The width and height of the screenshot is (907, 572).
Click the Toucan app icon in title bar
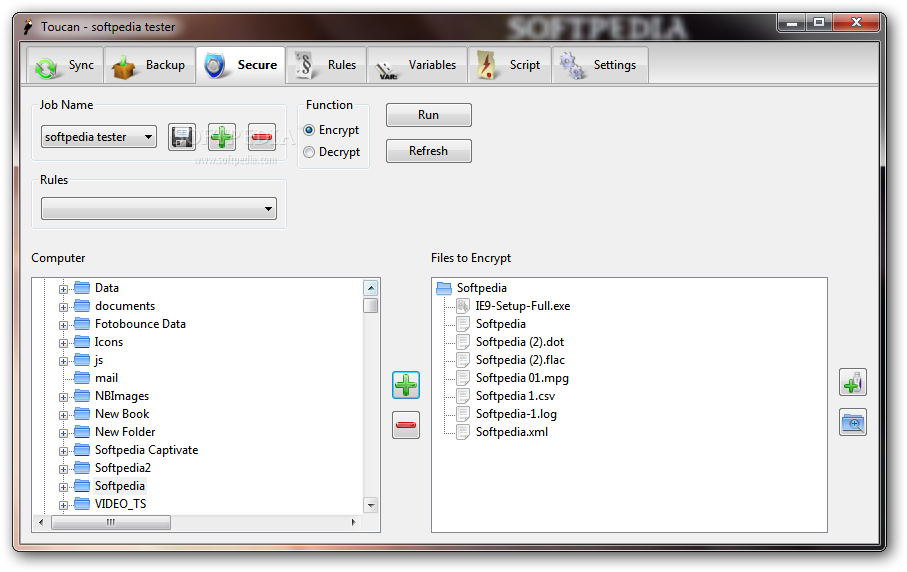[x=28, y=27]
